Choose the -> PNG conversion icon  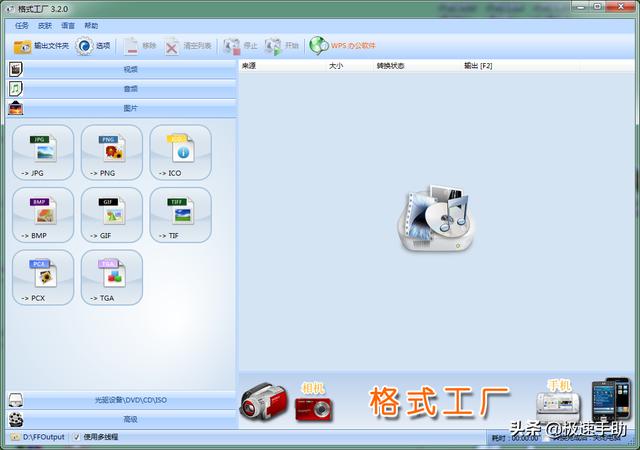pos(112,152)
